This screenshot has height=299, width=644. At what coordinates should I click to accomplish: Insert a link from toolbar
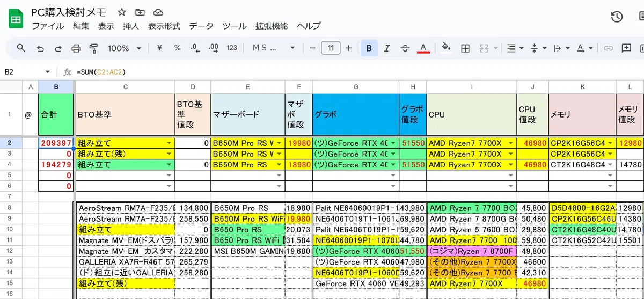[608, 48]
